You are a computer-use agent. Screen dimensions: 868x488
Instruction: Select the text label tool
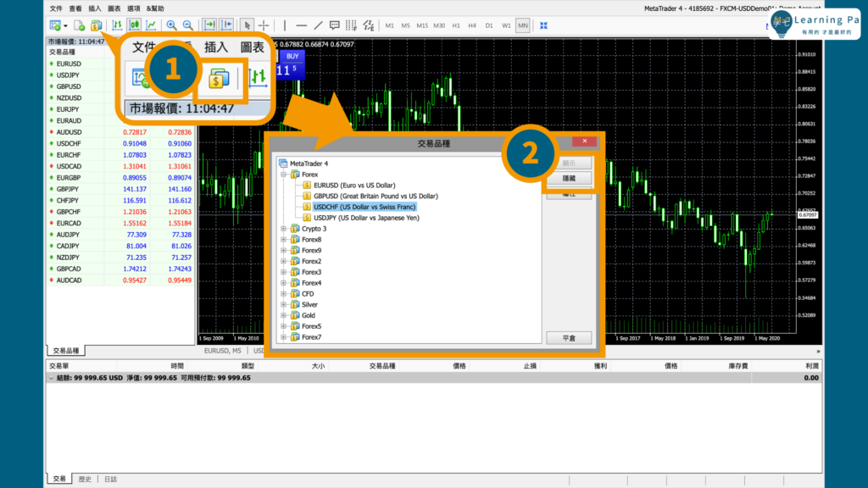334,25
